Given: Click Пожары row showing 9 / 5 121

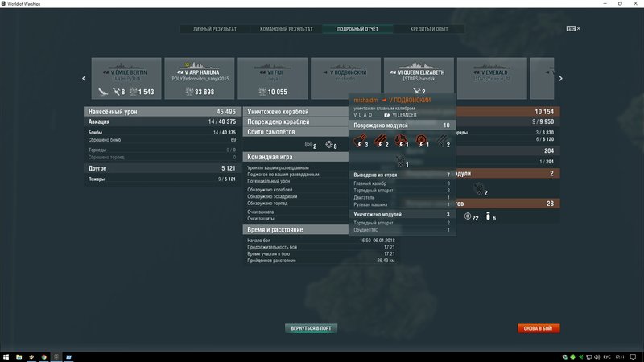Looking at the screenshot, I should point(163,179).
